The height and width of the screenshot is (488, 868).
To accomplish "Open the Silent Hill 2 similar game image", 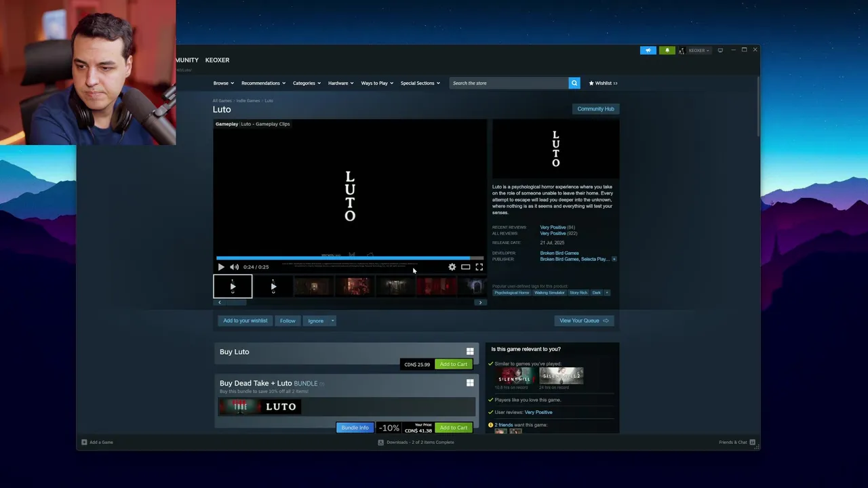I will [x=561, y=375].
